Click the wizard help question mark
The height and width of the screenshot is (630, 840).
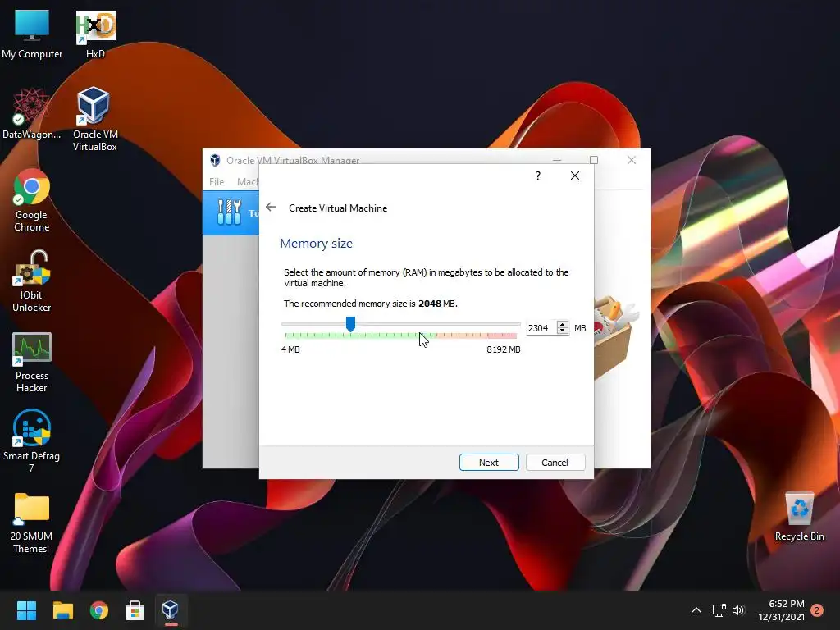pyautogui.click(x=538, y=176)
